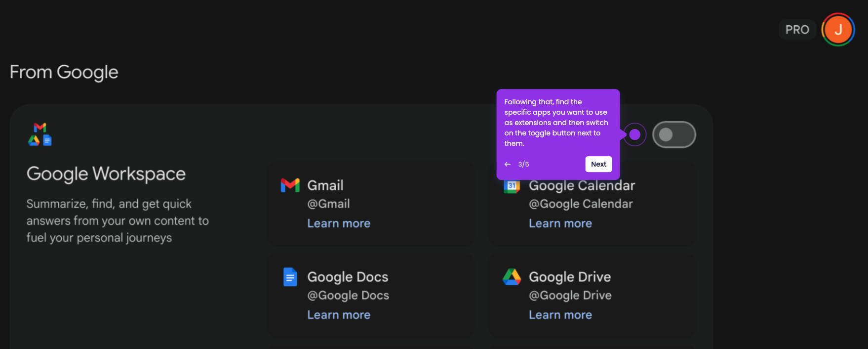
Task: Click the Google Workspace heading
Action: click(106, 174)
